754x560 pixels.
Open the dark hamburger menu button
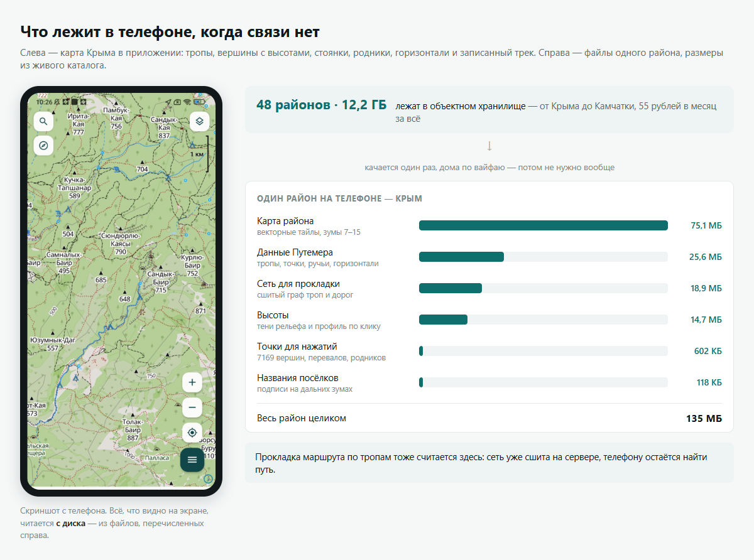pos(192,460)
